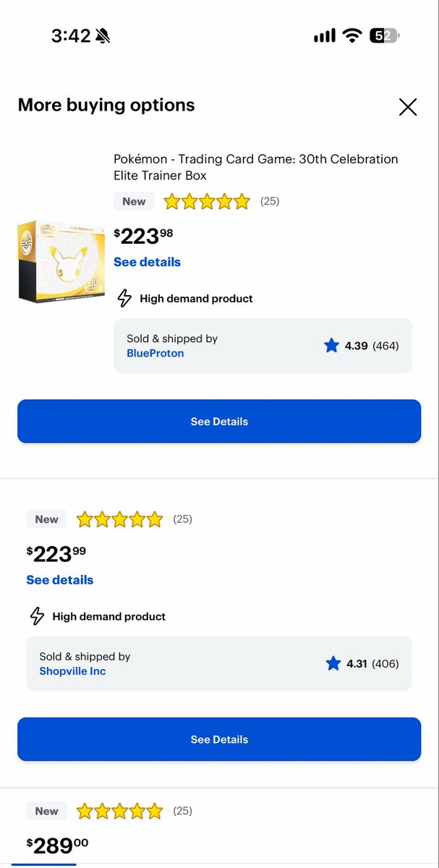Tap the See details link under $223.99
Screen dimensions: 439x868
click(x=59, y=580)
